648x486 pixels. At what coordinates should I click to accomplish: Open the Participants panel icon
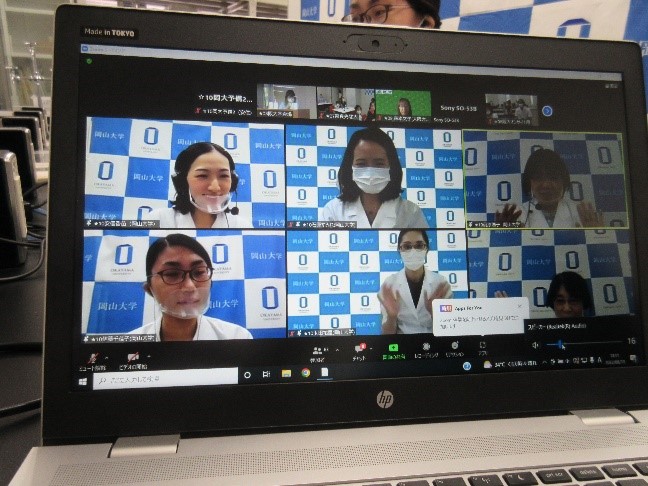(318, 351)
